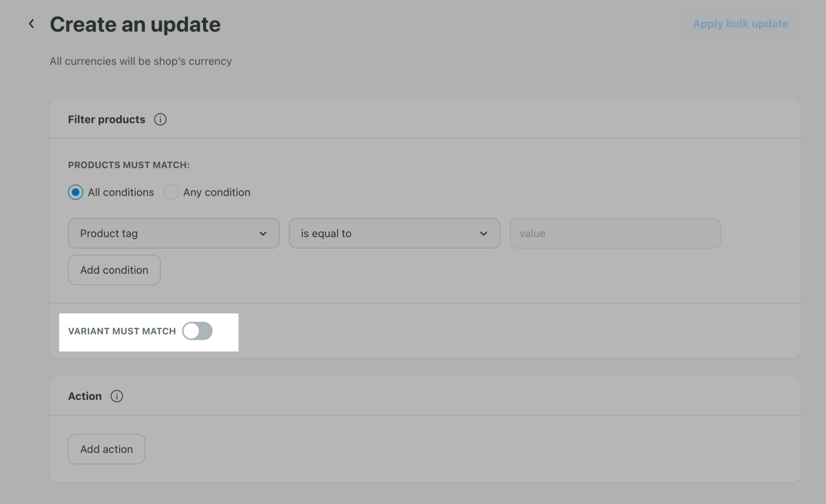Click the 'All currencies will be shop's currency' text

(x=140, y=61)
